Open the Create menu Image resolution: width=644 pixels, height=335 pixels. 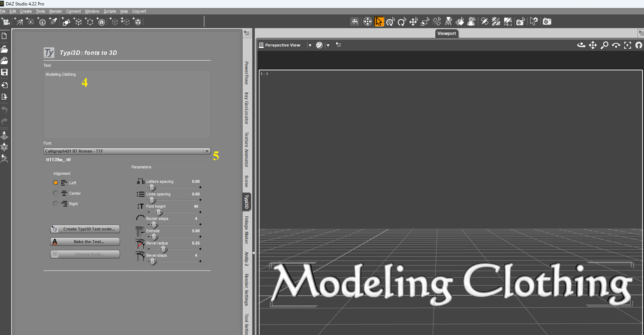26,11
